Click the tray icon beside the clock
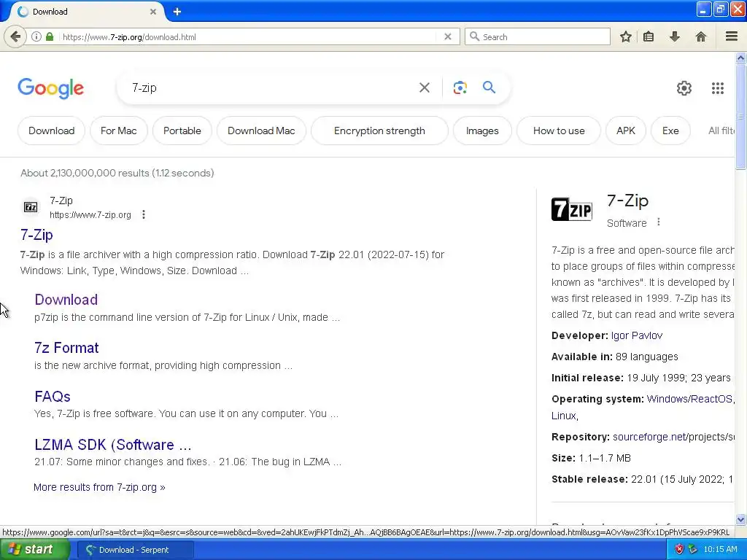747x560 pixels. pos(693,550)
